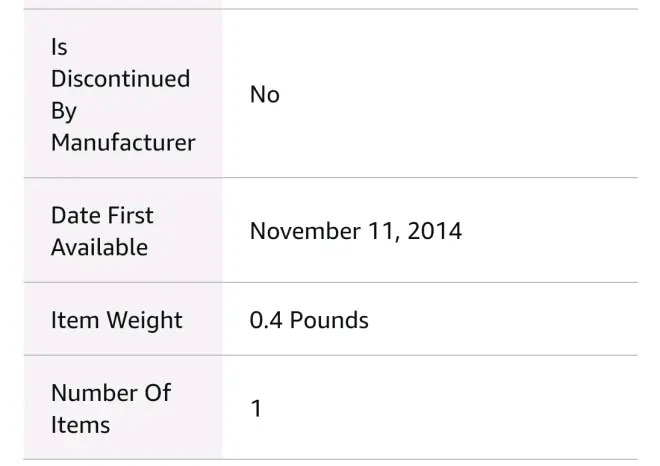Click the "Item Weight" label

click(116, 320)
